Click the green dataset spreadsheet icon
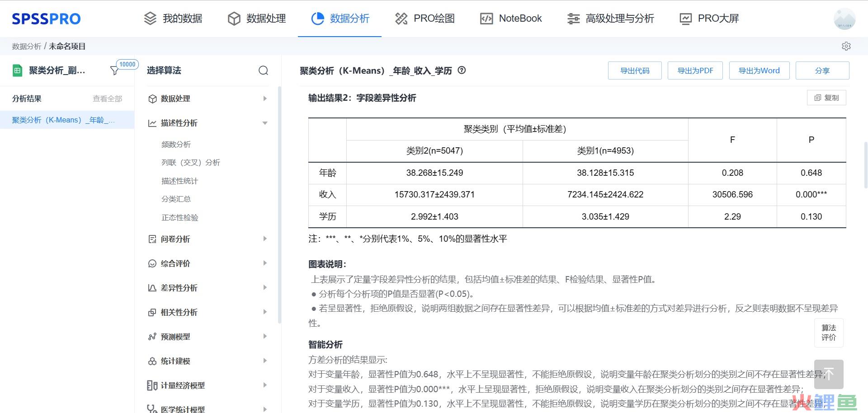Screen dimensions: 868x413 (17, 70)
